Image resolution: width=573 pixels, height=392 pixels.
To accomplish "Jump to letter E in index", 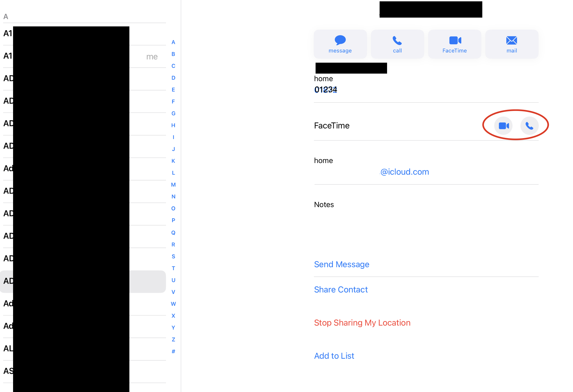I will point(173,90).
